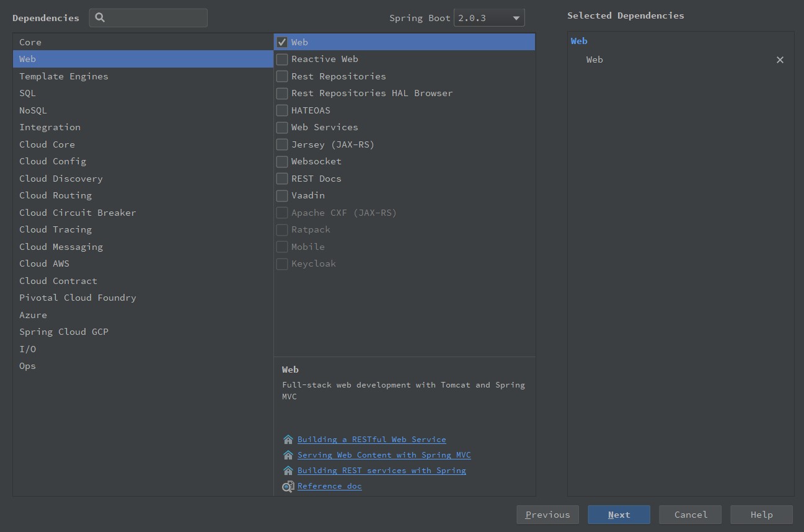The height and width of the screenshot is (532, 804).
Task: Check the Rest Repositories option
Action: 282,76
